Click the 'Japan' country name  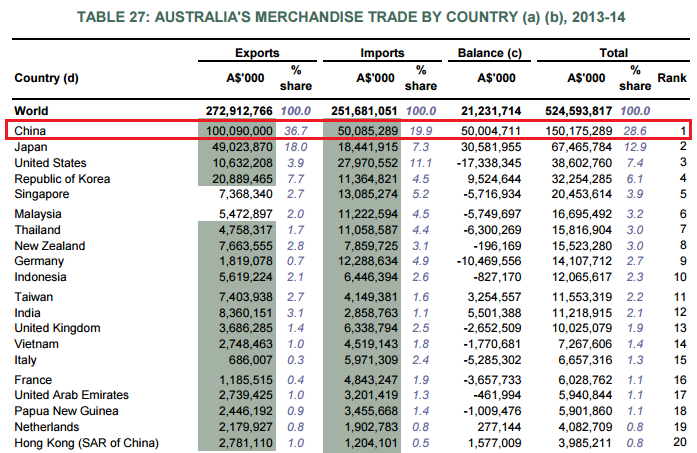pos(31,147)
